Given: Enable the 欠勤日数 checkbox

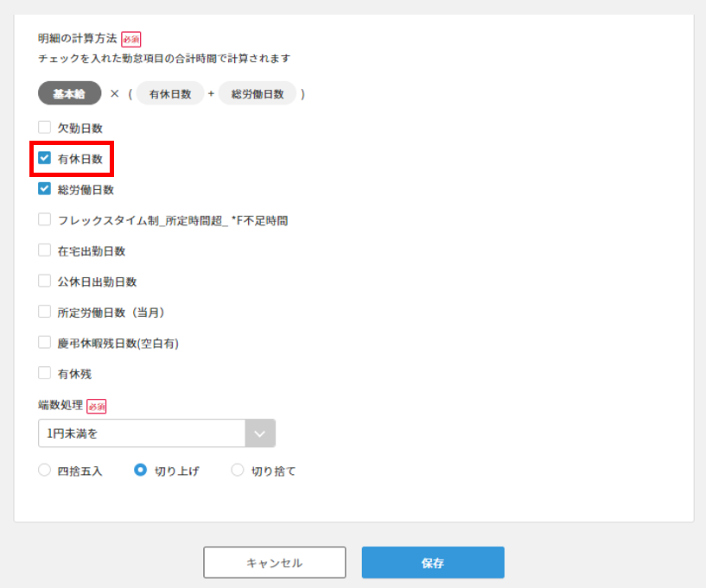Looking at the screenshot, I should 45,127.
